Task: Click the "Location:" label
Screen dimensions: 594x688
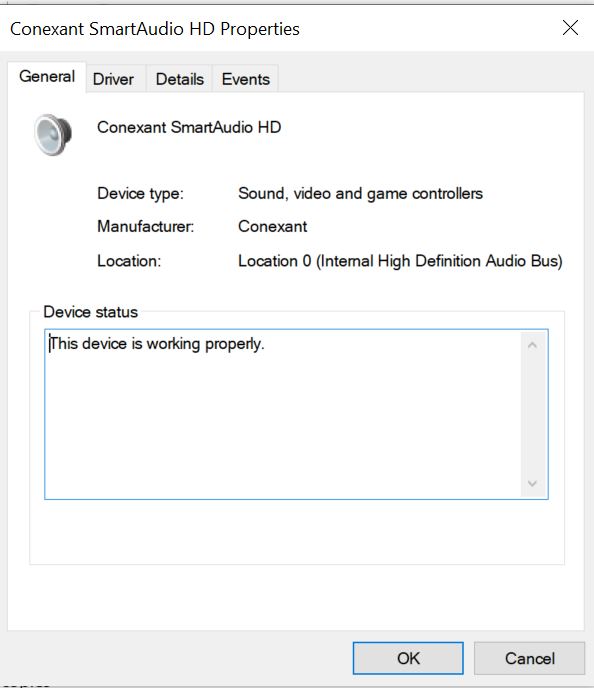Action: coord(129,261)
